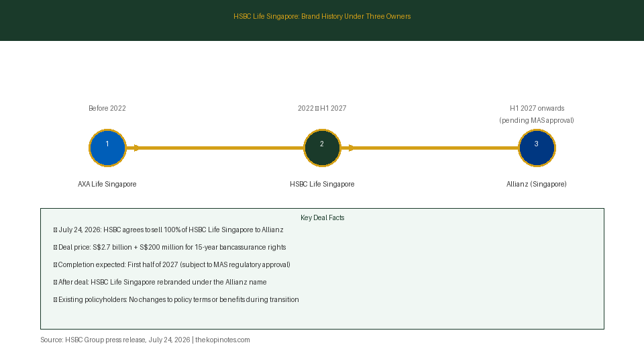Click the 'After deal' rebranding bullet
Screen dimensions: 644x349
pos(160,282)
